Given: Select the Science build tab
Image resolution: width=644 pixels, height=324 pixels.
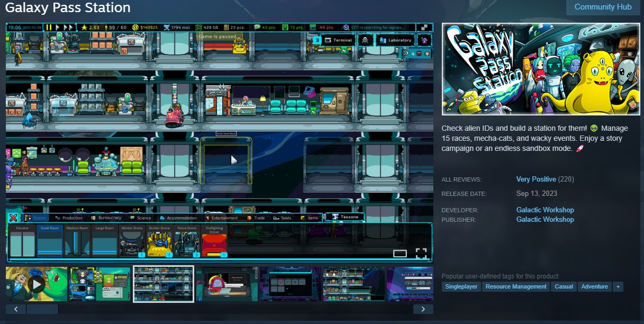Looking at the screenshot, I should [141, 218].
